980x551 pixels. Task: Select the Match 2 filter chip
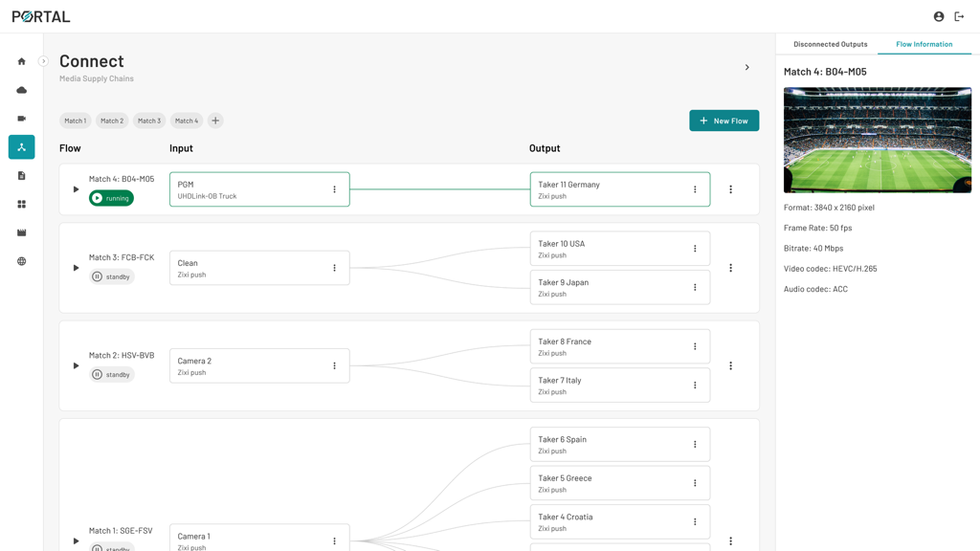pyautogui.click(x=112, y=121)
